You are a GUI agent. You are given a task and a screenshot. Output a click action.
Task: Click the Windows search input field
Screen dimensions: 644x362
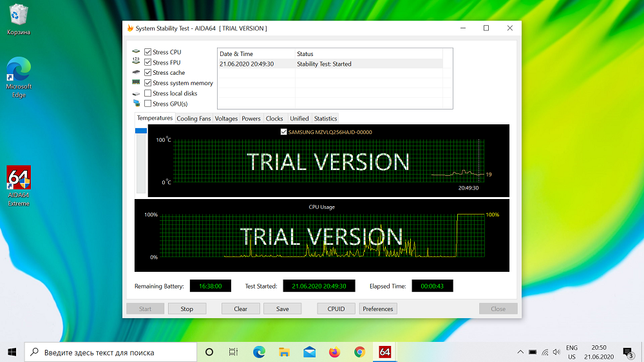111,352
